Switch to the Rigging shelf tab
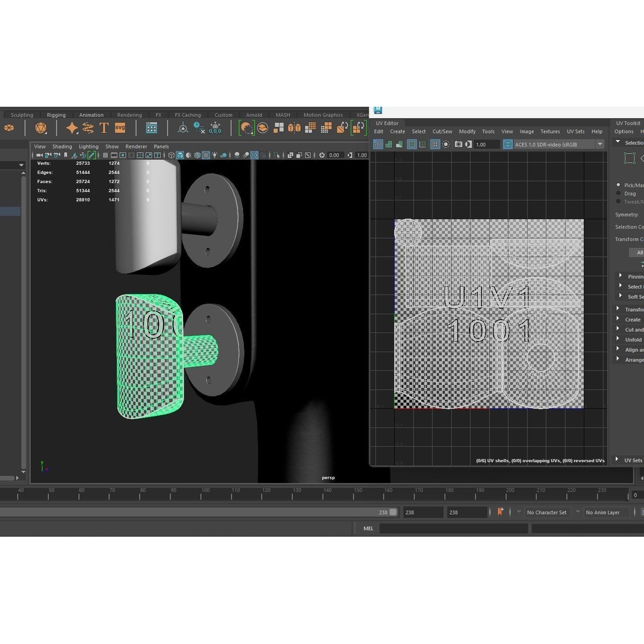This screenshot has height=644, width=644. (56, 115)
